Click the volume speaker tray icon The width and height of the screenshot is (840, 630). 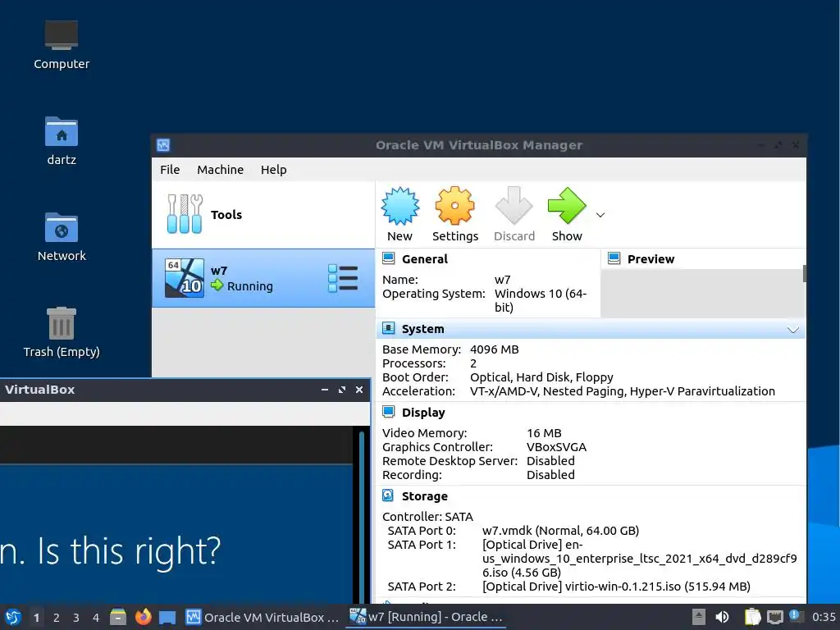722,617
